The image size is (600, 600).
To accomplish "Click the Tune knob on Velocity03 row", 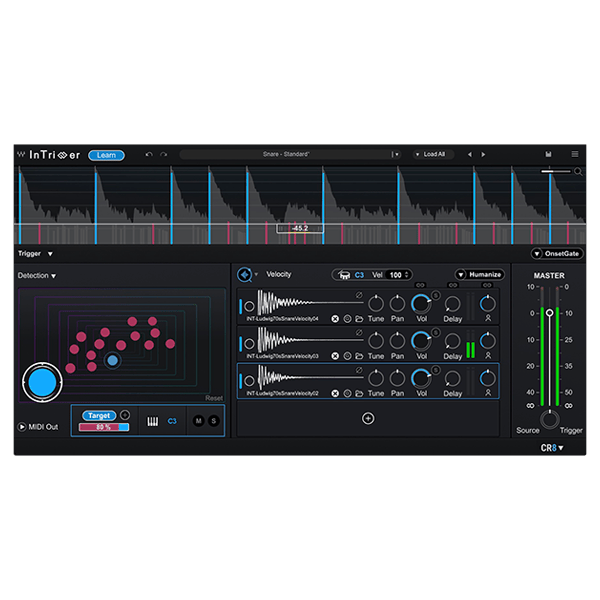I will (x=376, y=341).
